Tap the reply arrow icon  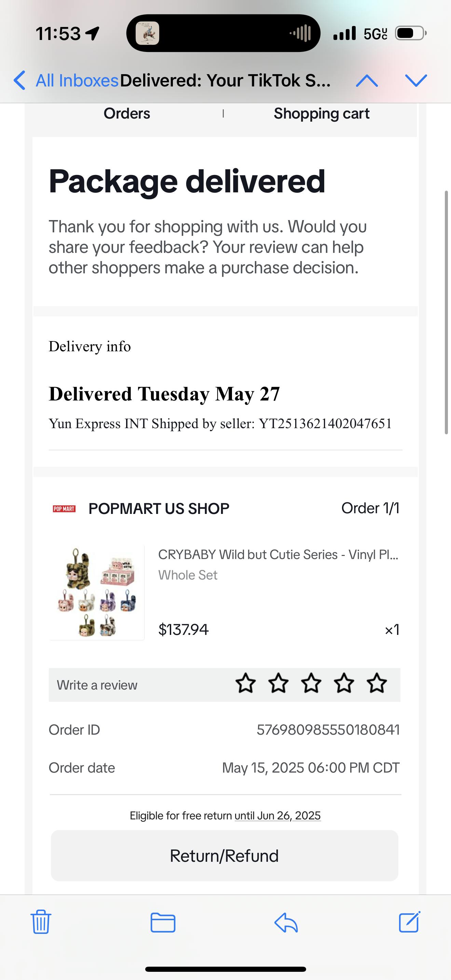[x=286, y=923]
